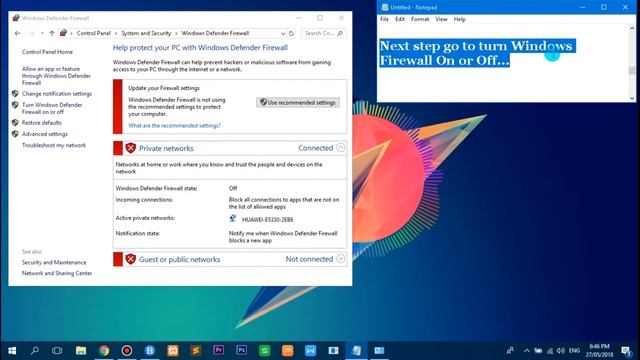Open Adobe Photoshop from taskbar

tap(241, 350)
